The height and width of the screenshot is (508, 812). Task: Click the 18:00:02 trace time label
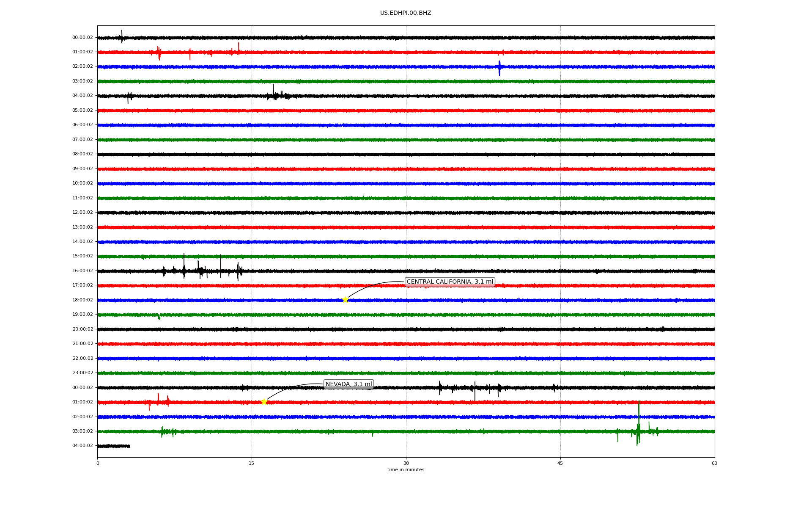click(82, 300)
